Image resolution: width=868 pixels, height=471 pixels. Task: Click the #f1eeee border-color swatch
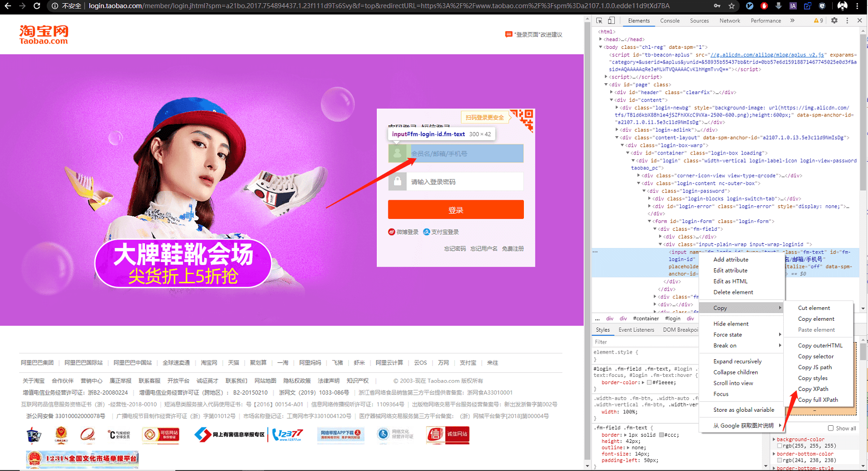(649, 383)
